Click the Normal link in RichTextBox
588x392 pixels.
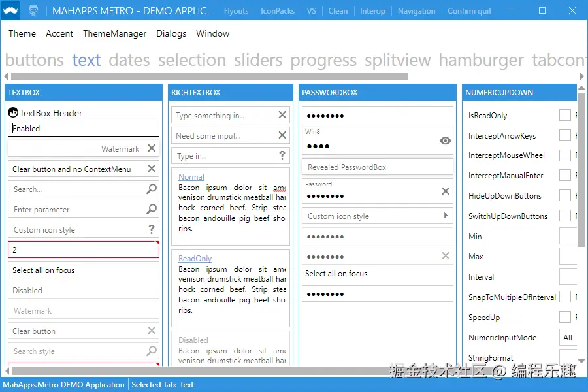tap(191, 176)
